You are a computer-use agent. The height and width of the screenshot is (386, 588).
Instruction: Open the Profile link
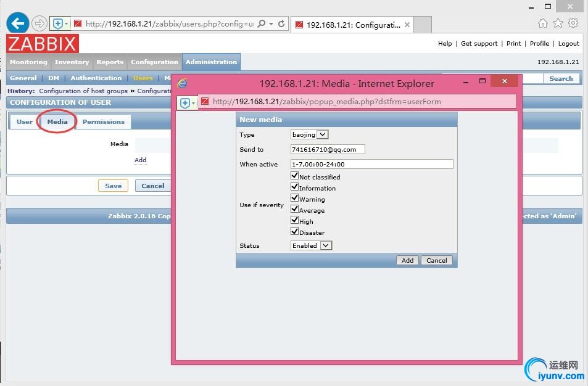pyautogui.click(x=540, y=44)
